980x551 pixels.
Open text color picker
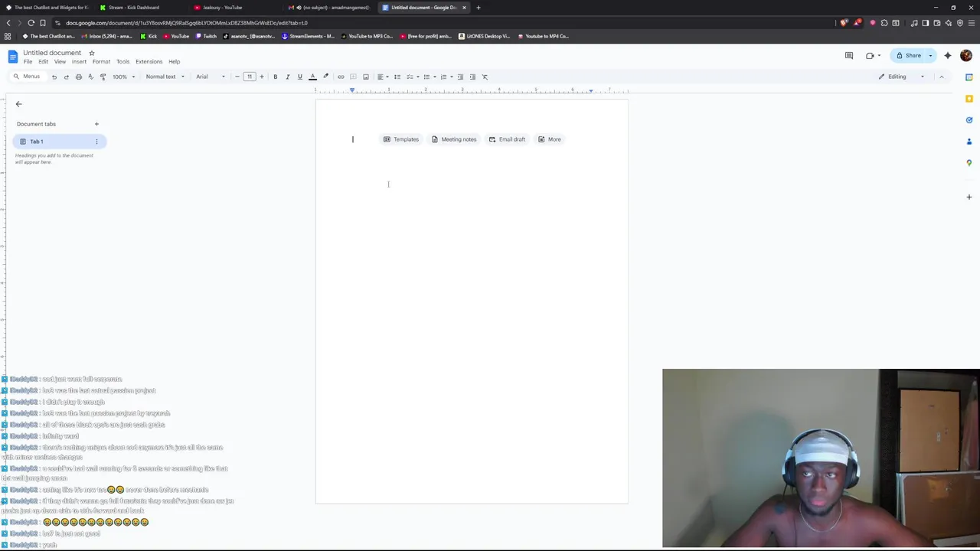click(312, 77)
